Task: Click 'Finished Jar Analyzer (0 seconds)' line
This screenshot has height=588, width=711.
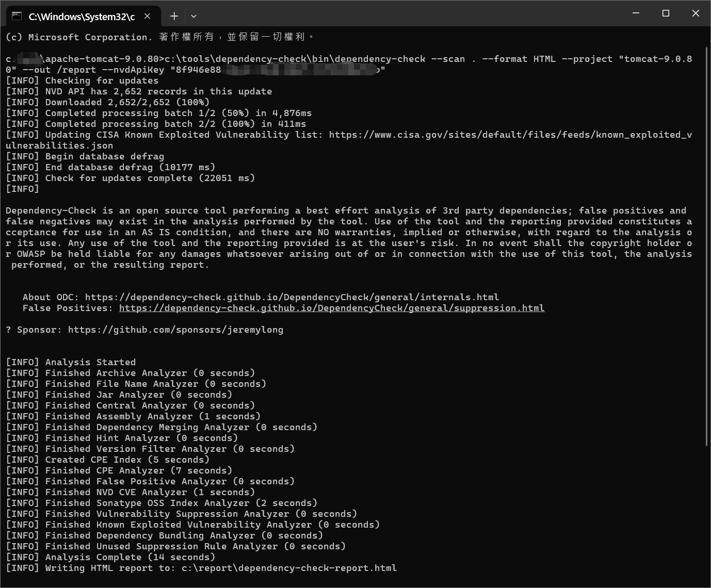Action: [119, 395]
